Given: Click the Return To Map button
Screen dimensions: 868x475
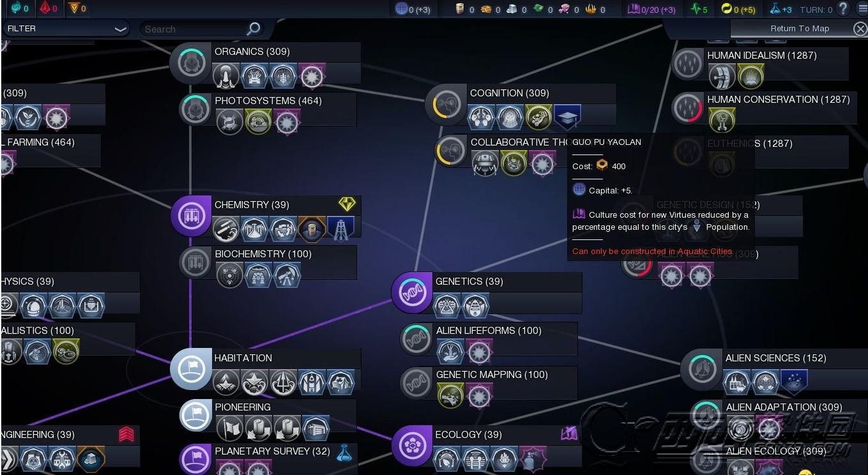Looking at the screenshot, I should click(800, 29).
